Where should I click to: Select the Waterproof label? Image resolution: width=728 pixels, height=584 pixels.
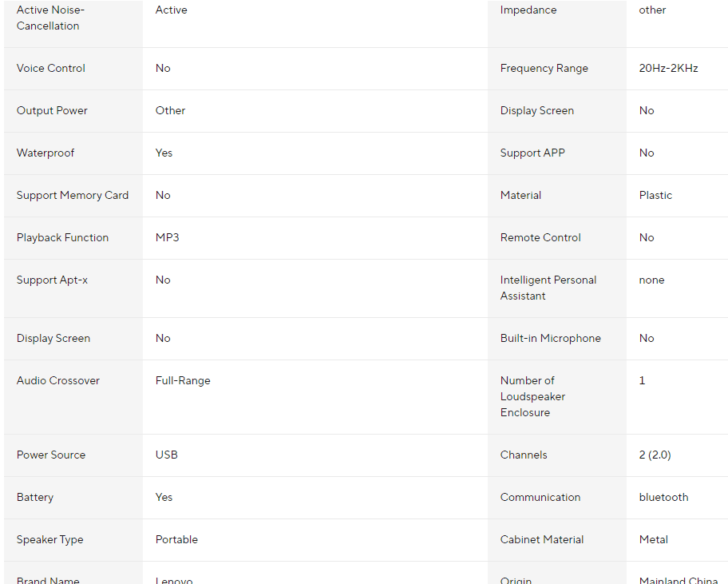(45, 153)
